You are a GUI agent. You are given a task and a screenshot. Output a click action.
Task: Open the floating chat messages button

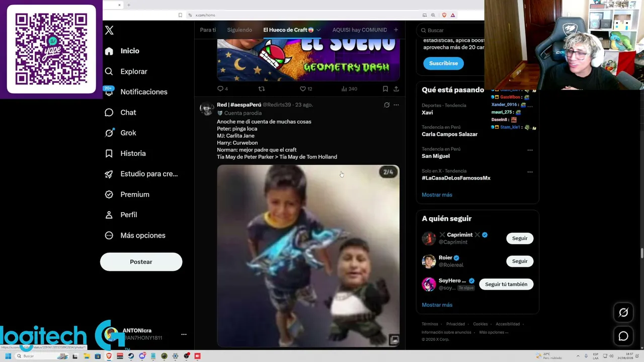[623, 336]
